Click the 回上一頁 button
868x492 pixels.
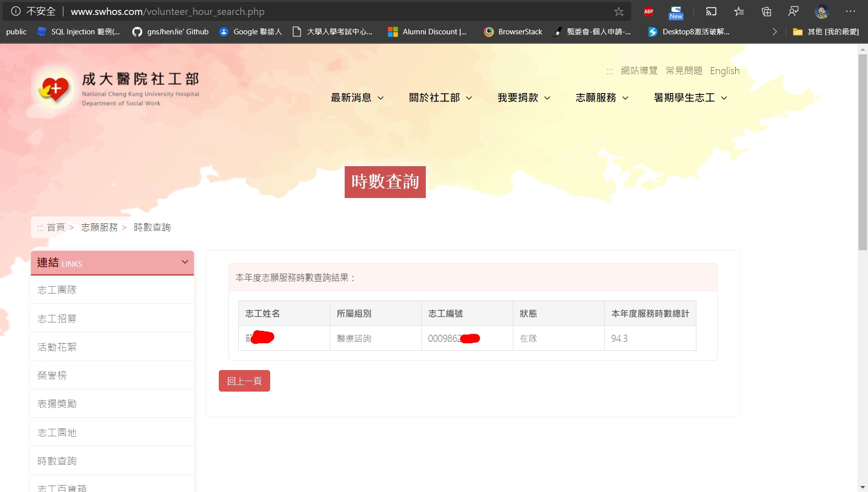(x=244, y=381)
